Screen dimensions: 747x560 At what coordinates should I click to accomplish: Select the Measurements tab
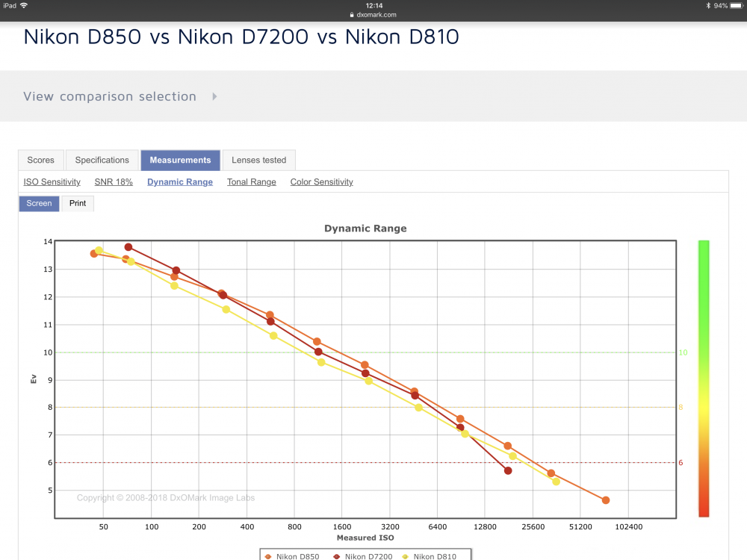pyautogui.click(x=180, y=160)
